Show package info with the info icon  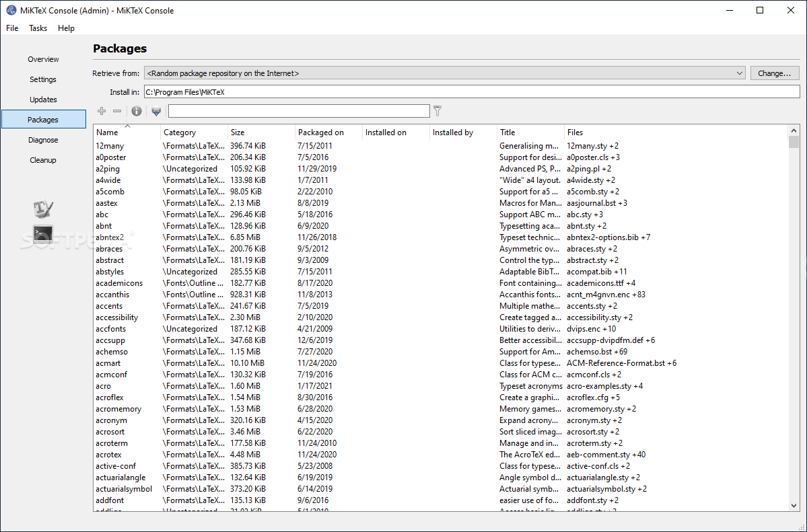coord(137,111)
